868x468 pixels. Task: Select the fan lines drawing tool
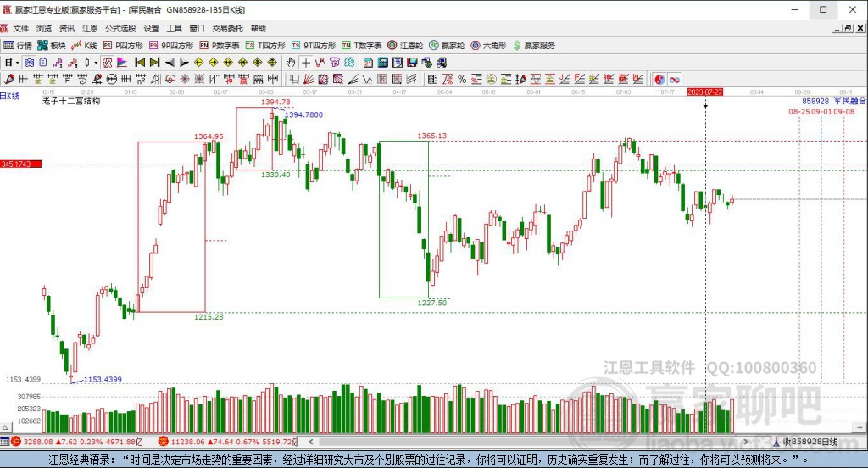[x=309, y=79]
